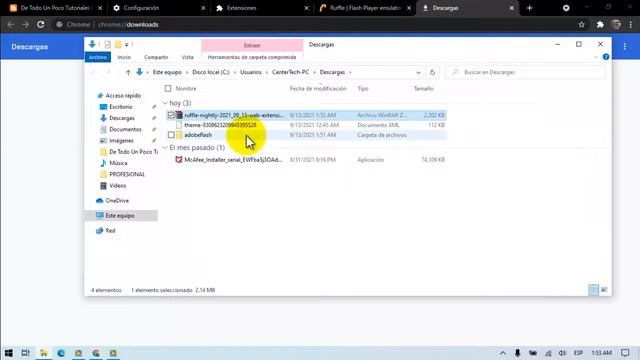Open Documentos in the sidebar

coord(125,129)
